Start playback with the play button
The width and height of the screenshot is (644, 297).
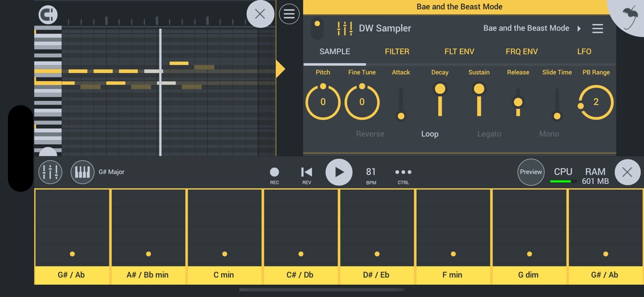click(339, 172)
